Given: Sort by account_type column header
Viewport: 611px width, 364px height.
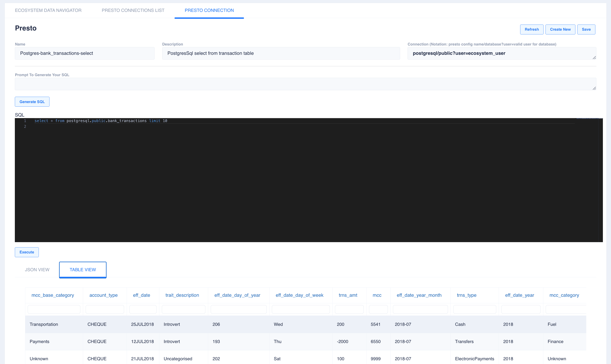Looking at the screenshot, I should point(103,295).
